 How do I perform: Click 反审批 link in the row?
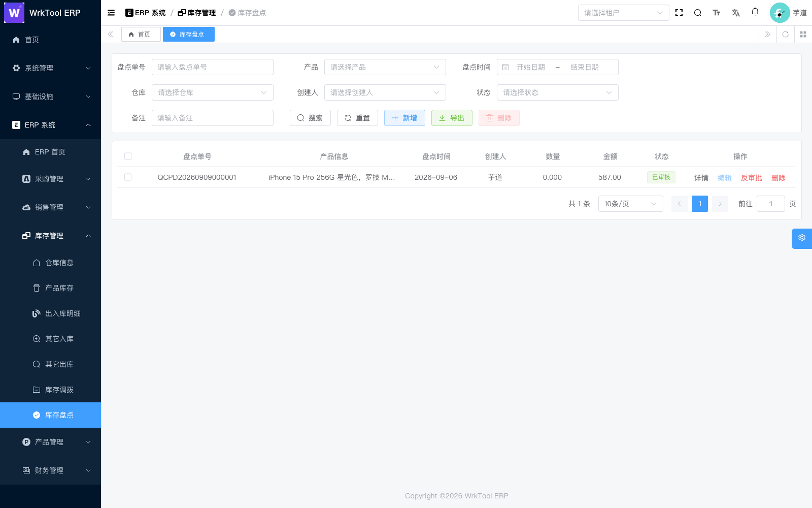751,178
